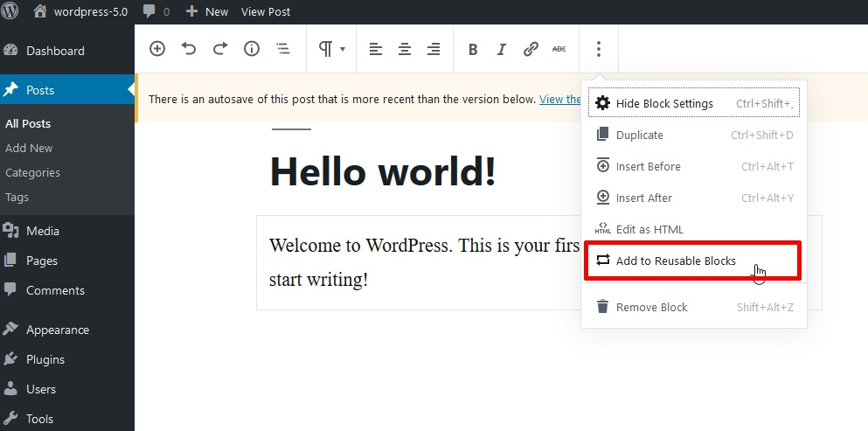Click the Plugins plug icon
Screen dimensions: 868x431
10,359
